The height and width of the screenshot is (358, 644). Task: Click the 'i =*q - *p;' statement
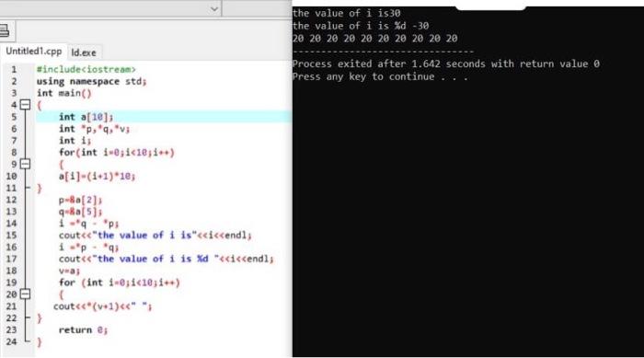[x=88, y=224]
